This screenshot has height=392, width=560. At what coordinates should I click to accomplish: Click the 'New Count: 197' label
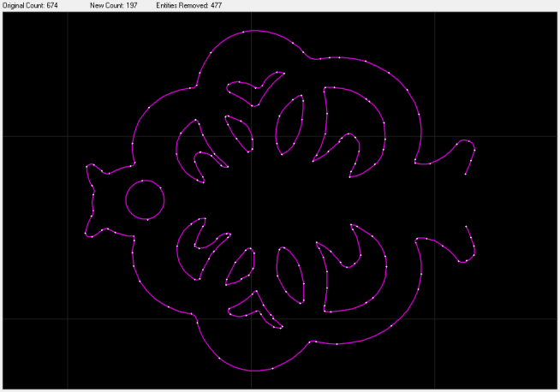pyautogui.click(x=114, y=5)
